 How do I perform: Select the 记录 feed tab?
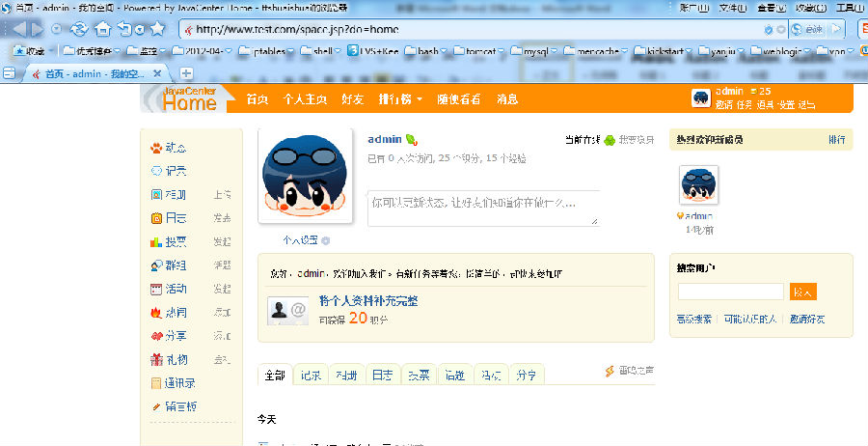pos(311,376)
